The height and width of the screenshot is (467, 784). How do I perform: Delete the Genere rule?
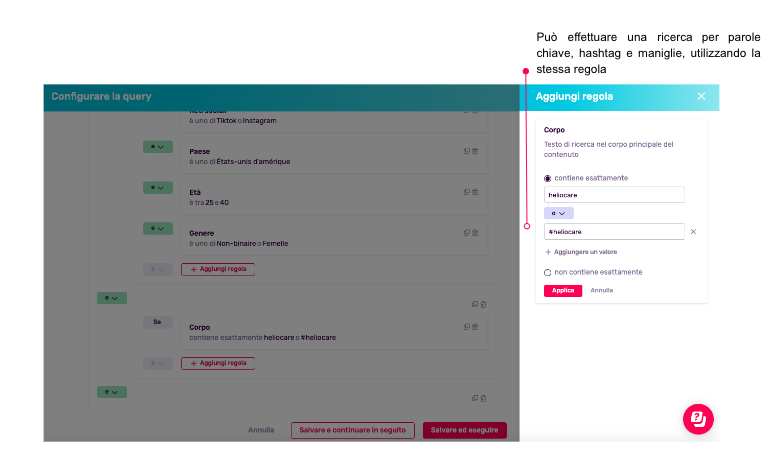tap(476, 233)
